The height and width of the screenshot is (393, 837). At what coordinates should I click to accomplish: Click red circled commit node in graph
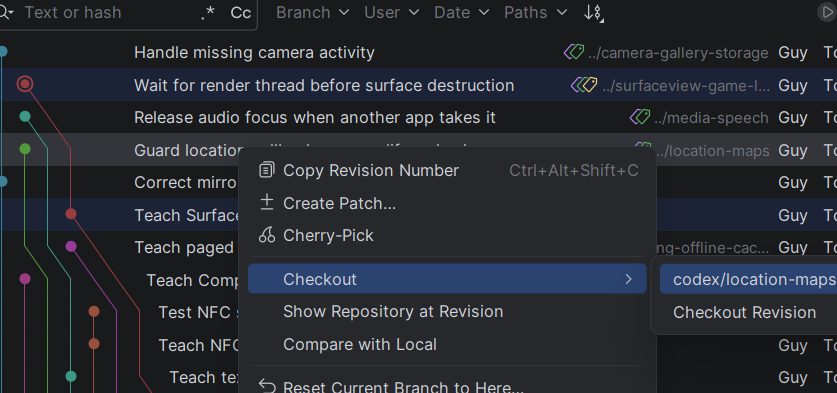pos(25,84)
